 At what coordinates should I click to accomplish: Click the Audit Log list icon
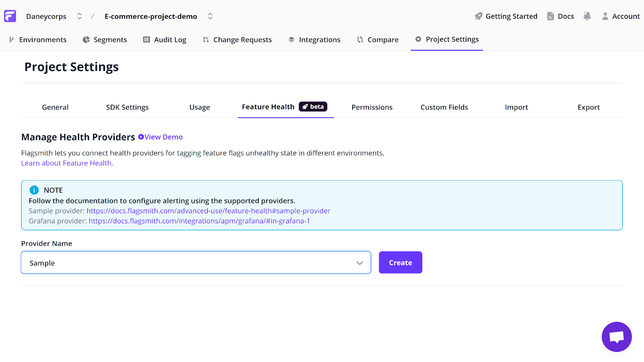coord(147,39)
